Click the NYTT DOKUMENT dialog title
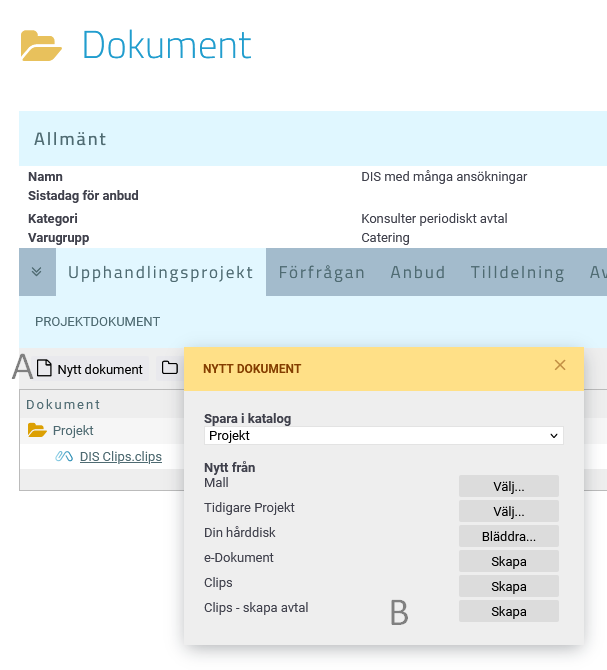This screenshot has width=607, height=670. tap(252, 369)
